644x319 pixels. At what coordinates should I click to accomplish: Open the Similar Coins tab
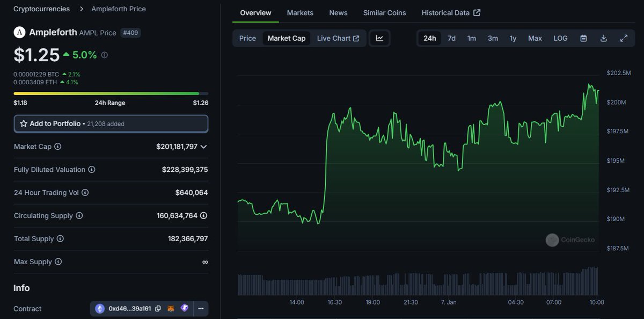[x=384, y=12]
